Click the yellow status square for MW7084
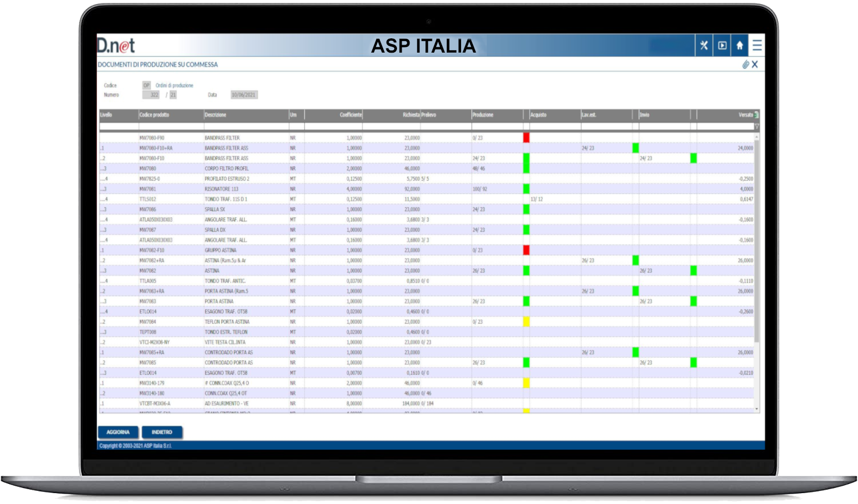The width and height of the screenshot is (858, 504). 526,322
